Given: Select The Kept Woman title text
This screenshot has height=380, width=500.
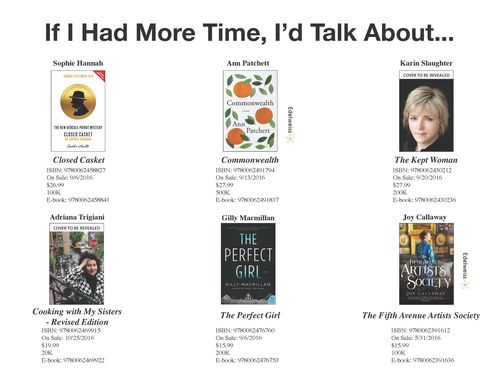Looking at the screenshot, I should [x=426, y=160].
